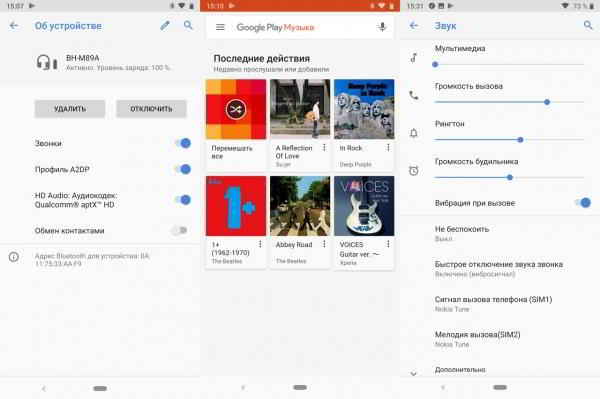Open overflow menu for Abbey Road album
Screen dimensions: 600x399
[324, 244]
